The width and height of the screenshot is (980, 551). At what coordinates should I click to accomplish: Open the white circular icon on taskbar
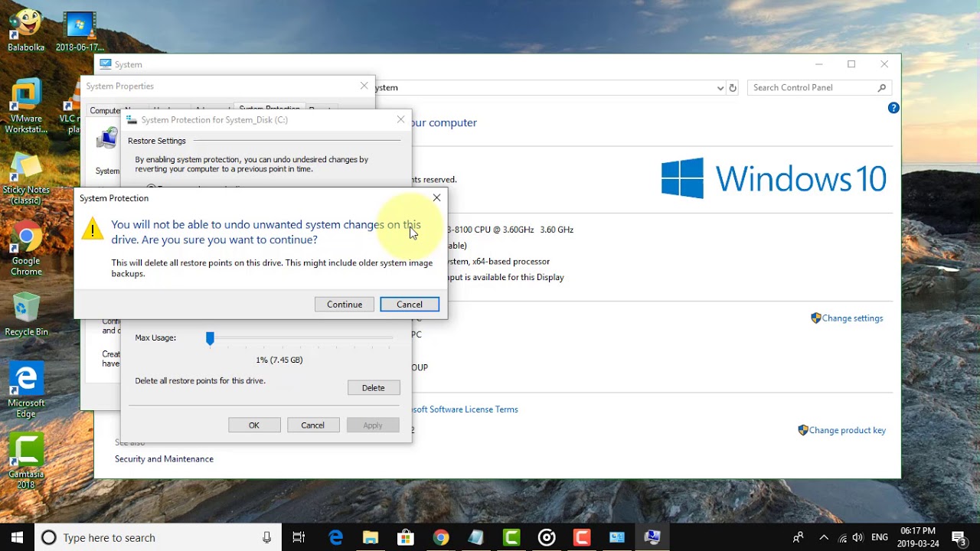pyautogui.click(x=547, y=537)
